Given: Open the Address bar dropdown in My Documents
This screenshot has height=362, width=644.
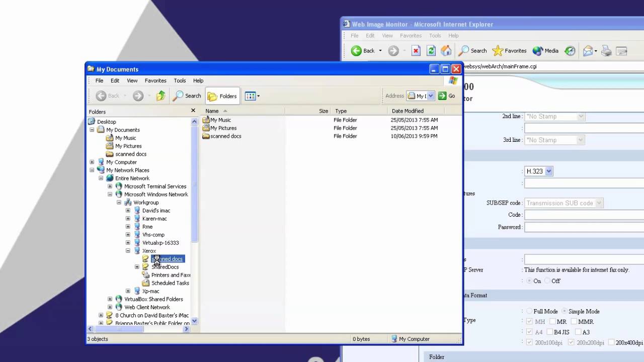Looking at the screenshot, I should [430, 96].
